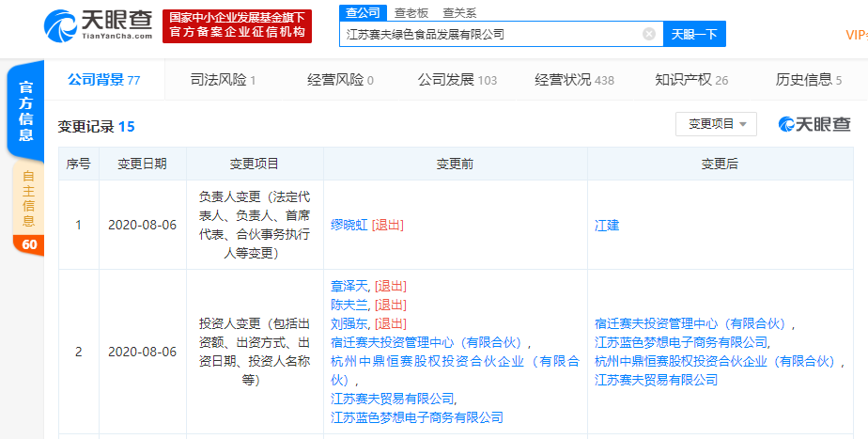The image size is (868, 439).
Task: Click the red government-backed credit agency banner
Action: [237, 25]
